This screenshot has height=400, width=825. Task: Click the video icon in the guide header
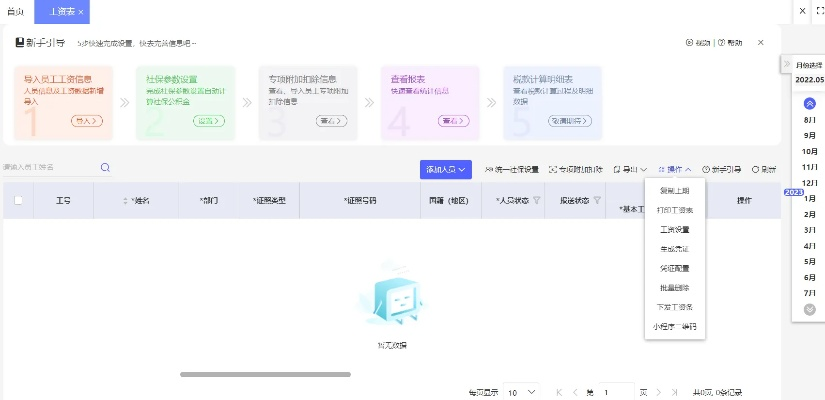[689, 43]
